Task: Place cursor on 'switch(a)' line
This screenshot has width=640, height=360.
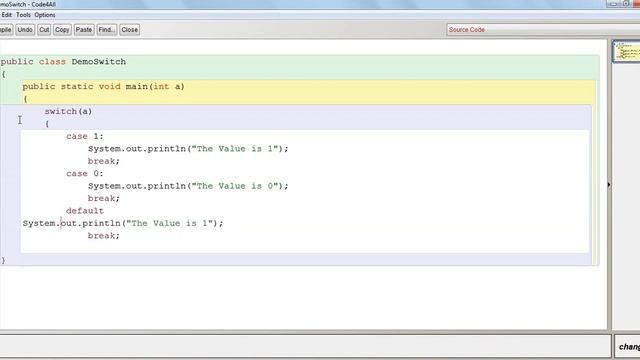Action: pos(68,111)
